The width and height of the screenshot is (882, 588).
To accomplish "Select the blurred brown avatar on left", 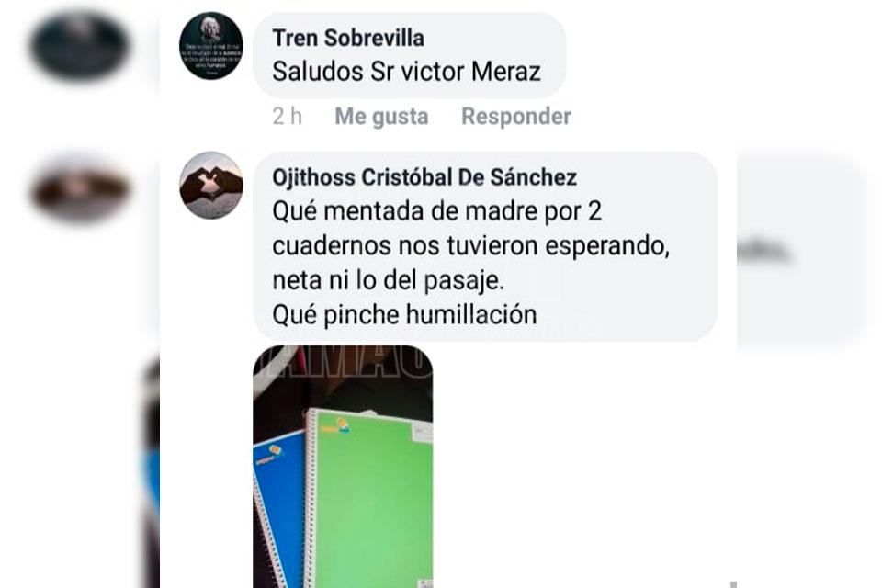I will pos(79,188).
